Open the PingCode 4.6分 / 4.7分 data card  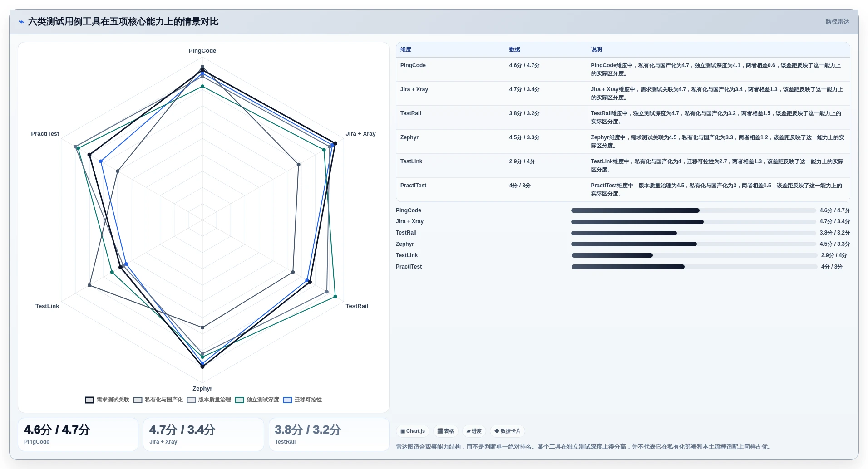pyautogui.click(x=78, y=435)
